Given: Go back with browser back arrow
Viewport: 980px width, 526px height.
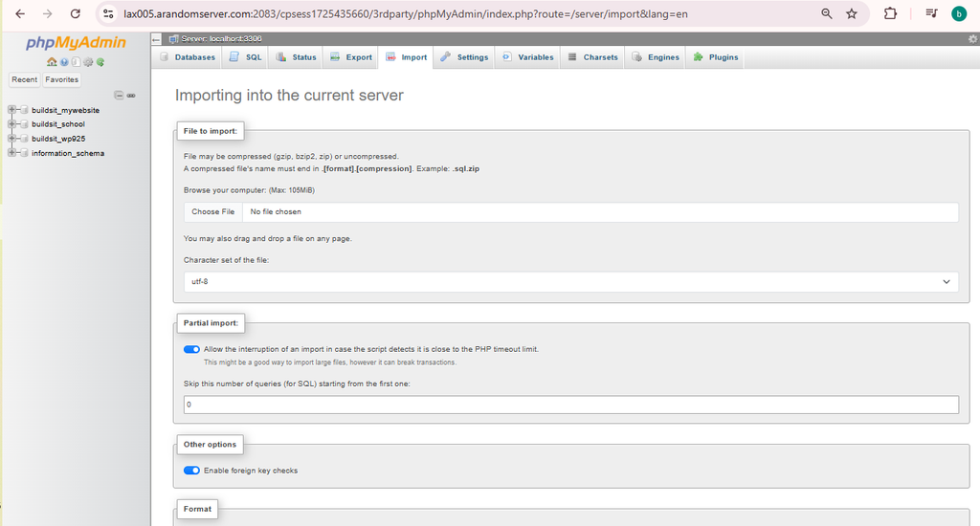Looking at the screenshot, I should (x=20, y=13).
